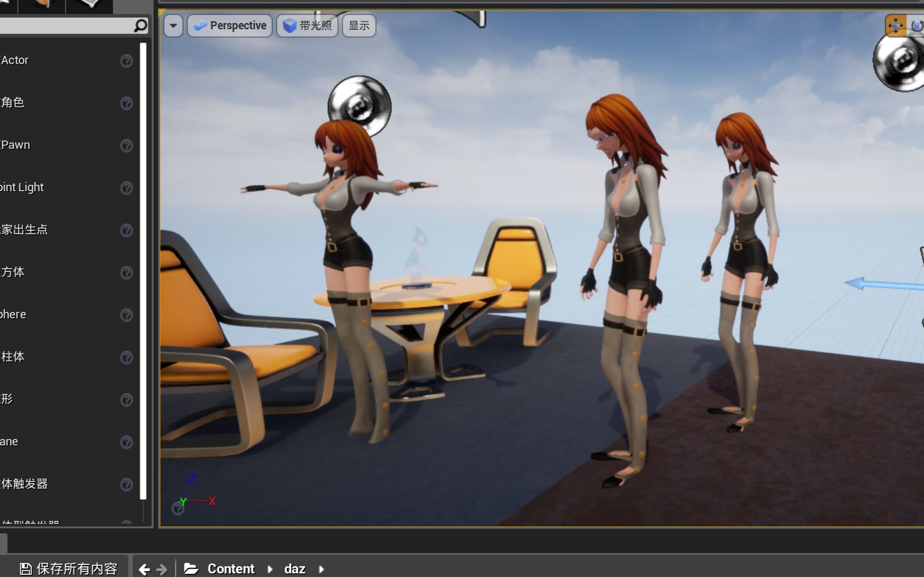
Task: Toggle 带光照 viewport lighting mode
Action: pyautogui.click(x=307, y=25)
